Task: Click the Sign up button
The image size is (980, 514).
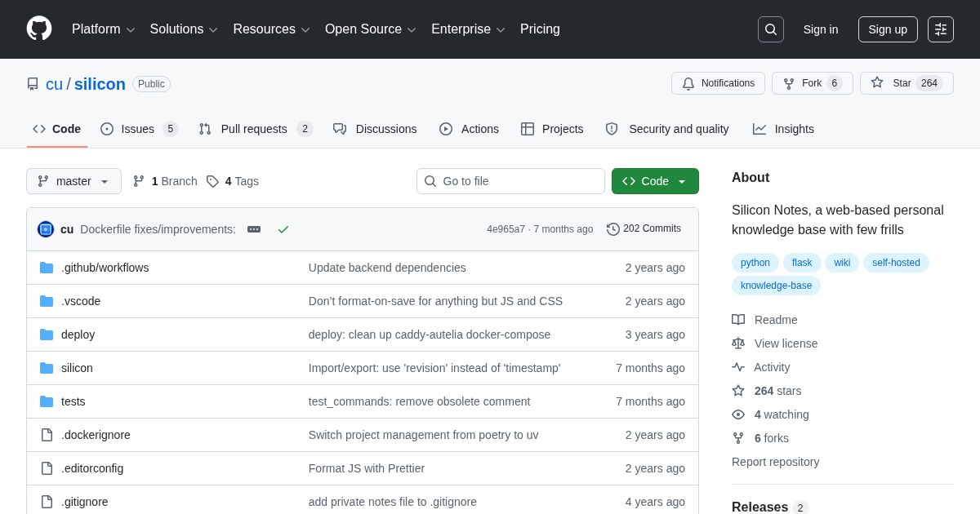Action: tap(888, 29)
